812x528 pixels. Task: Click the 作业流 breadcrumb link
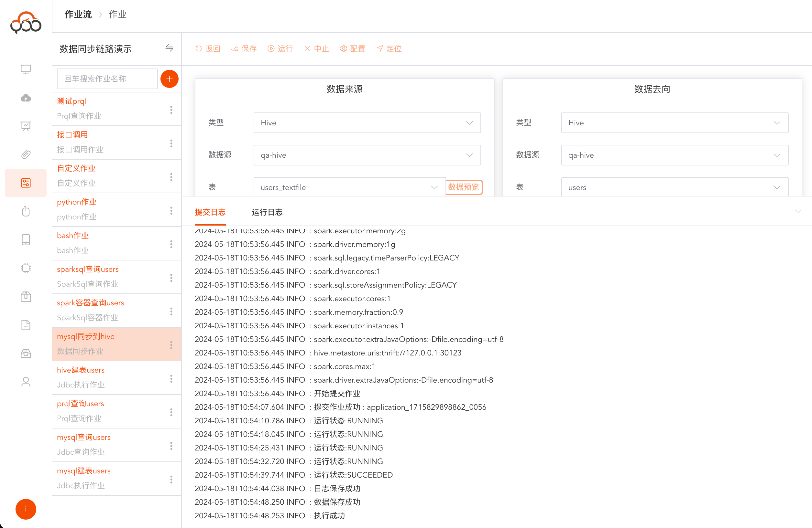point(78,15)
